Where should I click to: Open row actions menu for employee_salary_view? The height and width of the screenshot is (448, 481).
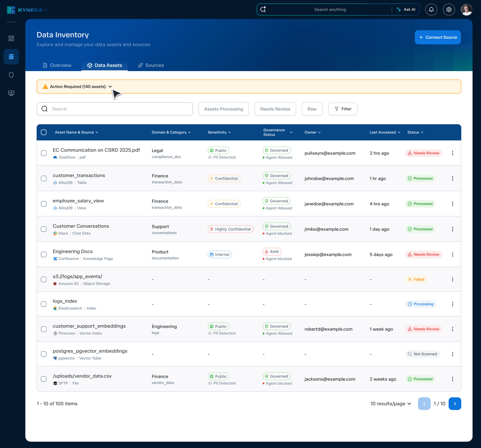[452, 204]
